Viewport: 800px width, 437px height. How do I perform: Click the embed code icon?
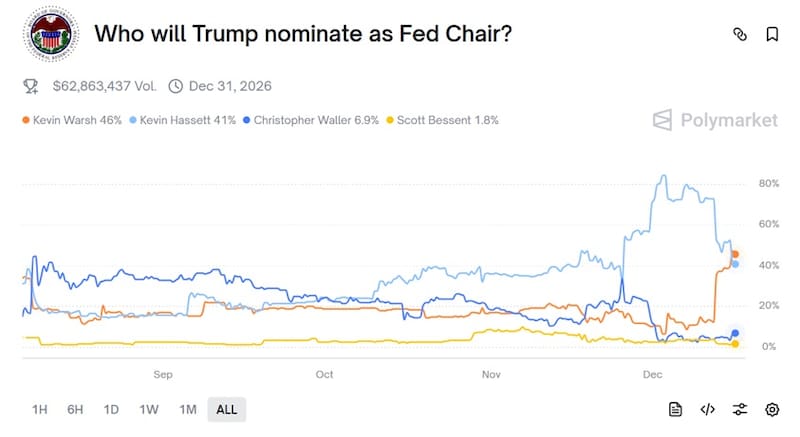point(707,409)
